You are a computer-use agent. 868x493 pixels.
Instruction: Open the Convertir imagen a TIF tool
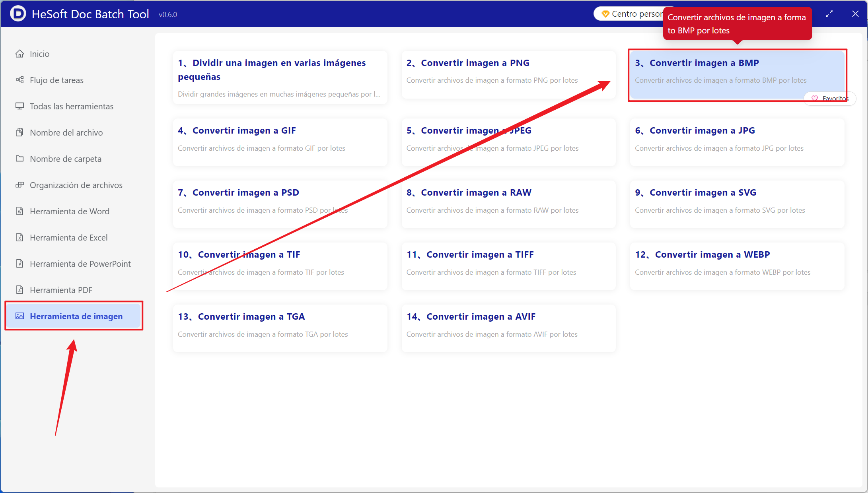pyautogui.click(x=280, y=266)
